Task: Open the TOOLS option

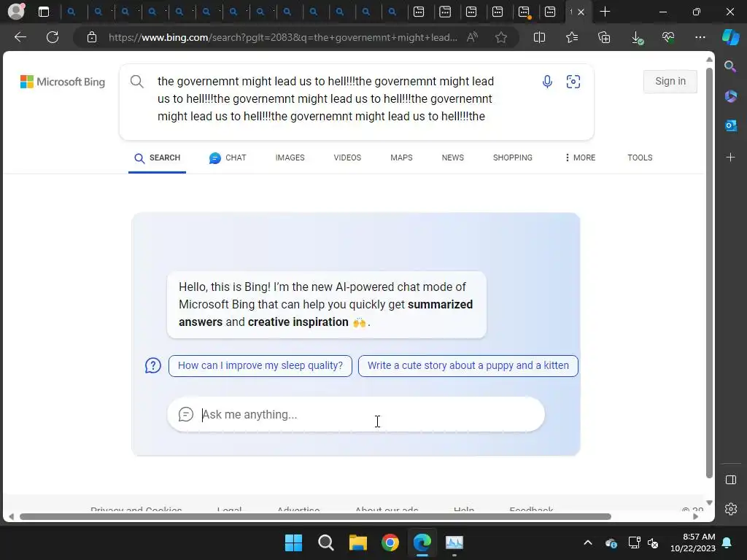Action: pos(640,157)
